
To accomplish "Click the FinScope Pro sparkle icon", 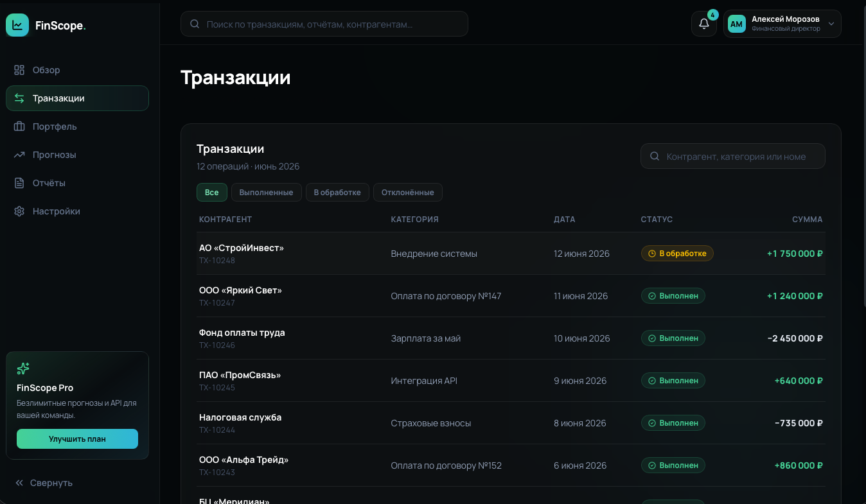I will tap(23, 369).
